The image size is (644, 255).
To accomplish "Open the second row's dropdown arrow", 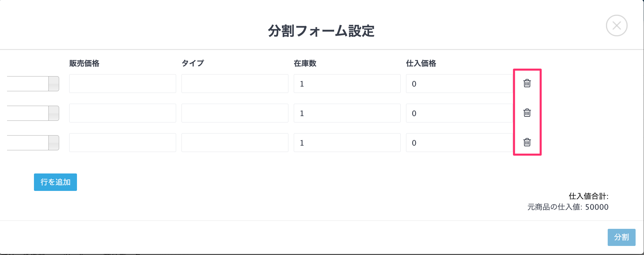I will click(54, 113).
